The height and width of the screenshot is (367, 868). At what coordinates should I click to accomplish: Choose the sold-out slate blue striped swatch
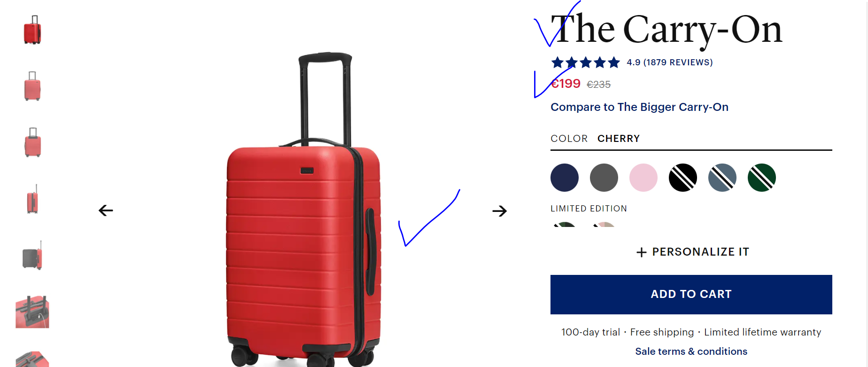(722, 178)
